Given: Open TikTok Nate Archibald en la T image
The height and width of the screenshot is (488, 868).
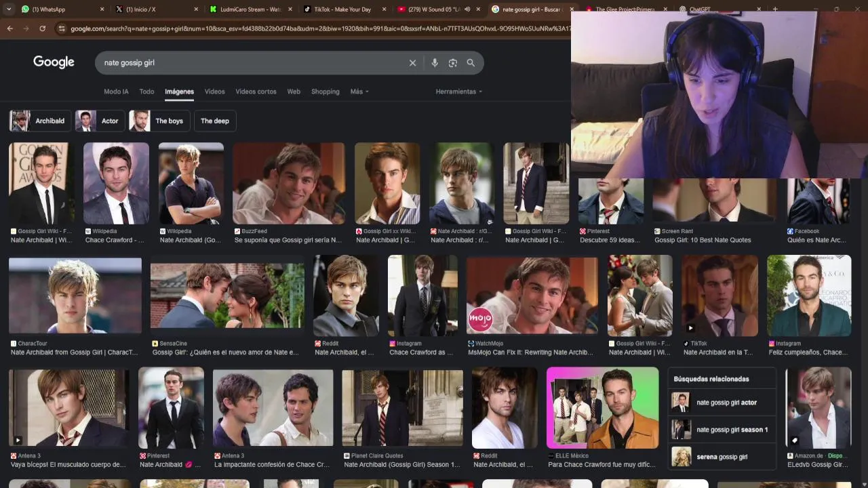Looking at the screenshot, I should coord(719,296).
